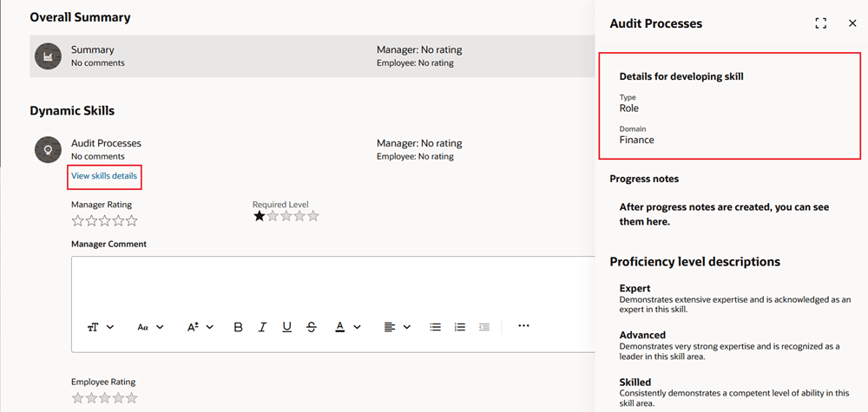Click the Required Level label
The image size is (868, 412).
point(280,205)
